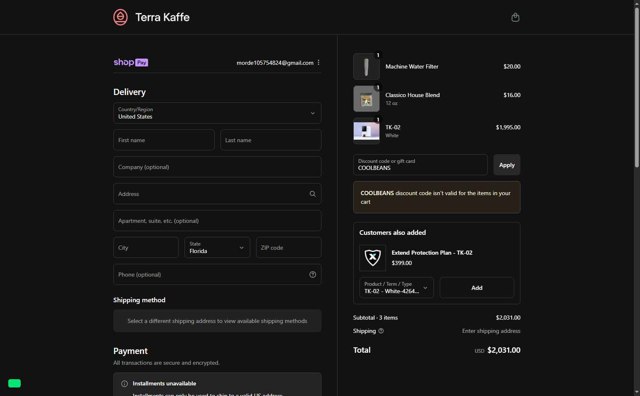Click the $16.00 price of house blend
The width and height of the screenshot is (640, 396).
(x=512, y=95)
